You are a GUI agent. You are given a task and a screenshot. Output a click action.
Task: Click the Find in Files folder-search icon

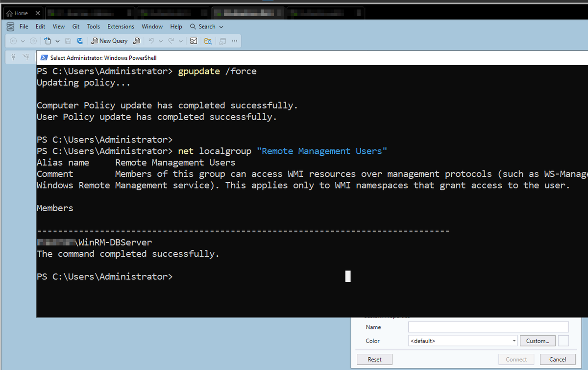(x=208, y=41)
